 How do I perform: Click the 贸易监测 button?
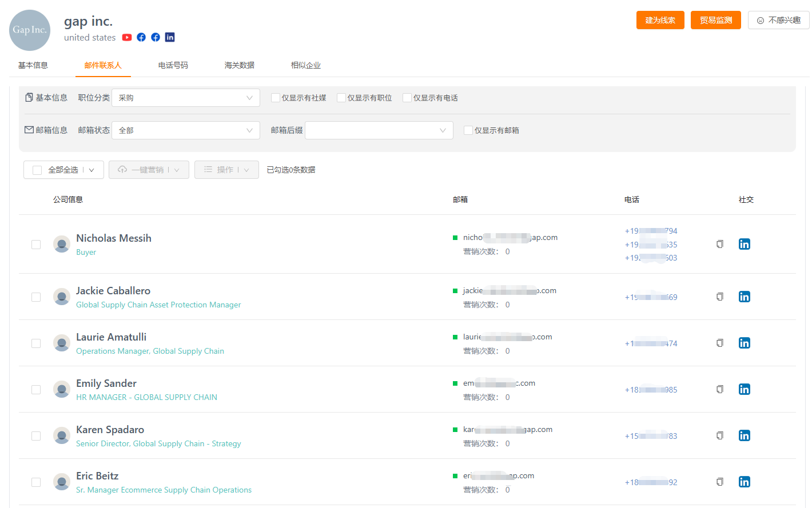(716, 20)
